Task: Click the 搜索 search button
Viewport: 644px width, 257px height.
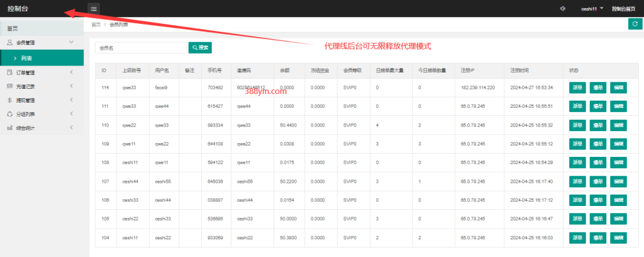Action: [200, 47]
